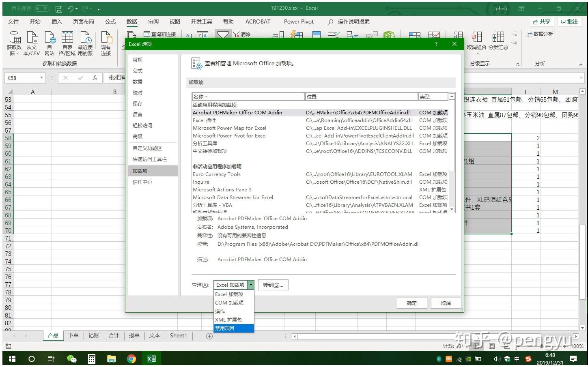Select 自定义功能区 in options sidebar

[x=153, y=148]
